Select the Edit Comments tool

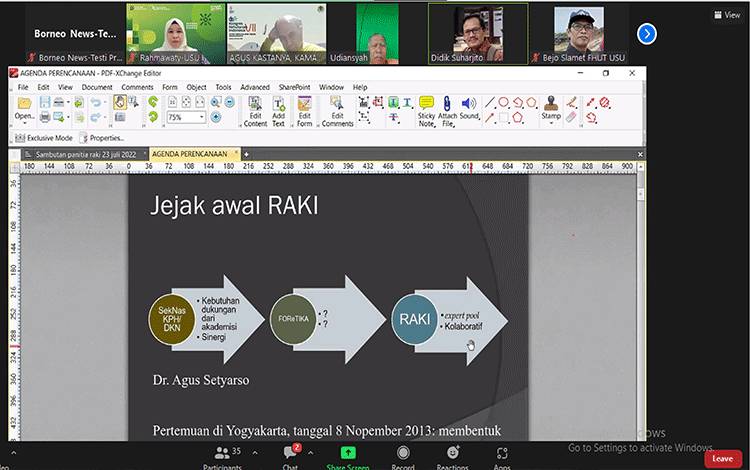[x=337, y=111]
